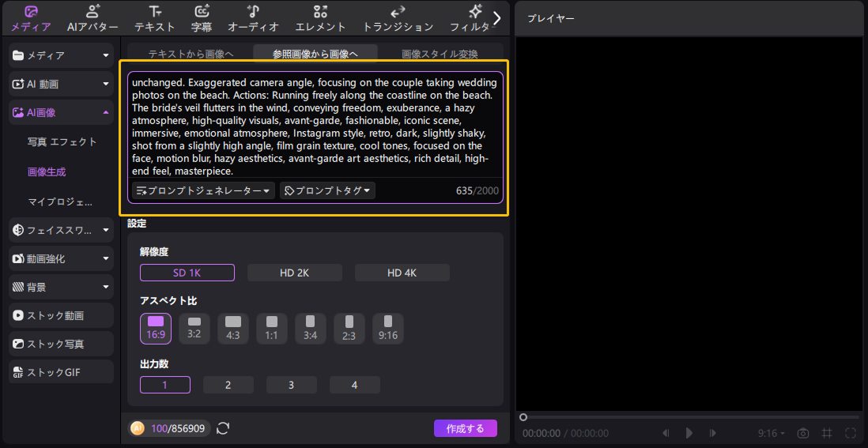
Task: Select HD 2K resolution
Action: click(x=294, y=273)
